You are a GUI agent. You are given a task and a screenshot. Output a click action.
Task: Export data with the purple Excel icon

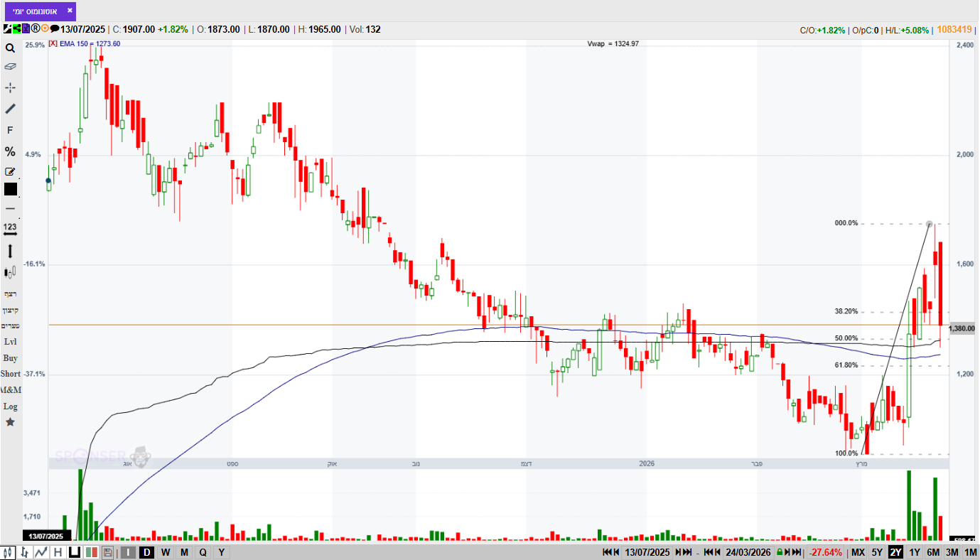(26, 29)
